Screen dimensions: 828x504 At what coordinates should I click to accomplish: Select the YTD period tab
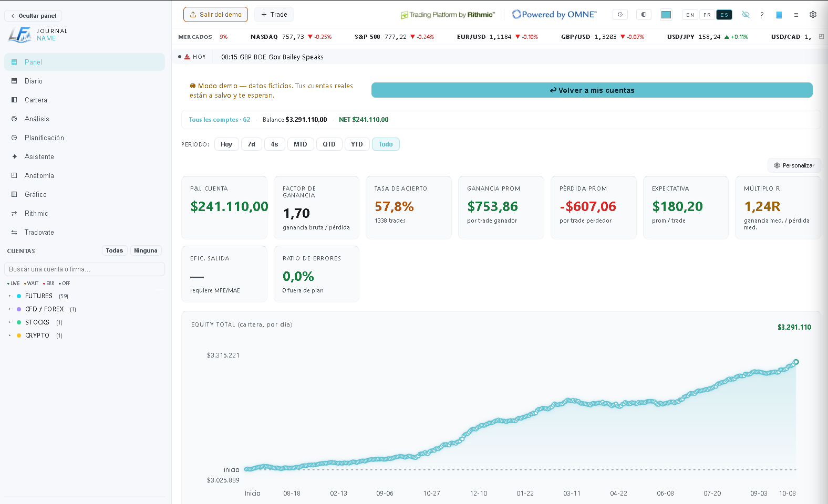click(x=357, y=144)
